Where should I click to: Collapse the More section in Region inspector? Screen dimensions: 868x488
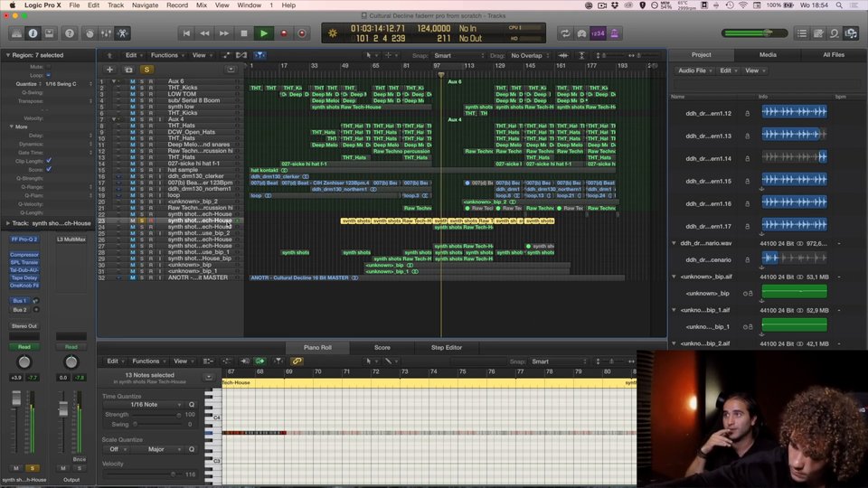click(11, 127)
